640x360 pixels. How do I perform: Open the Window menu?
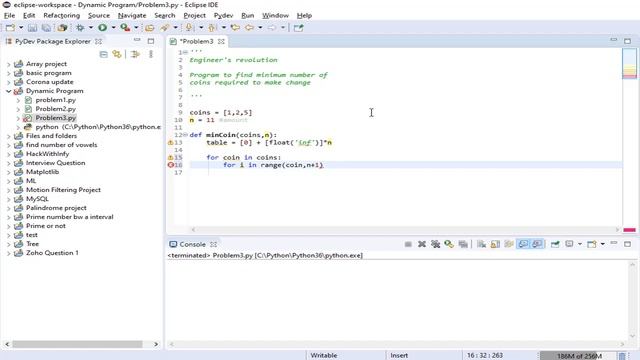(275, 16)
